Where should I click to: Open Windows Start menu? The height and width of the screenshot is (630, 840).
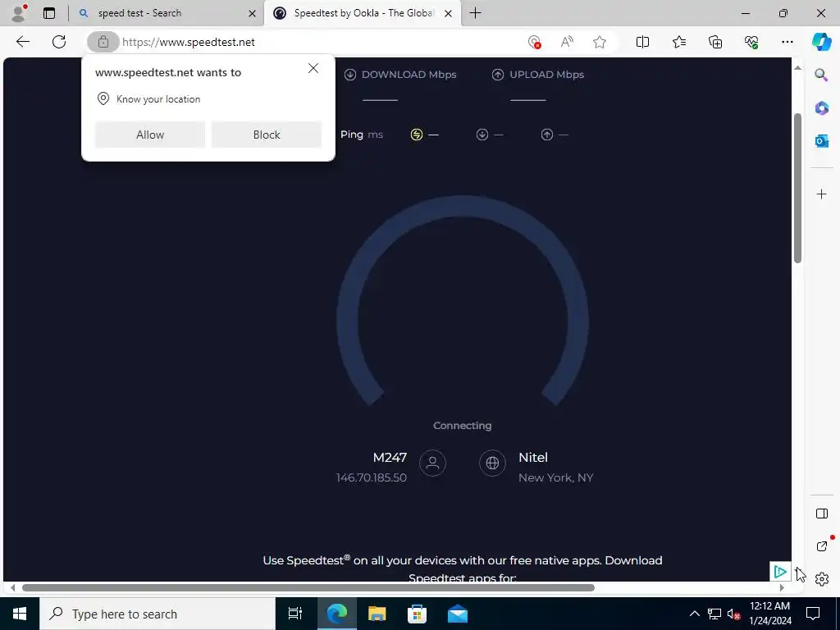click(20, 614)
